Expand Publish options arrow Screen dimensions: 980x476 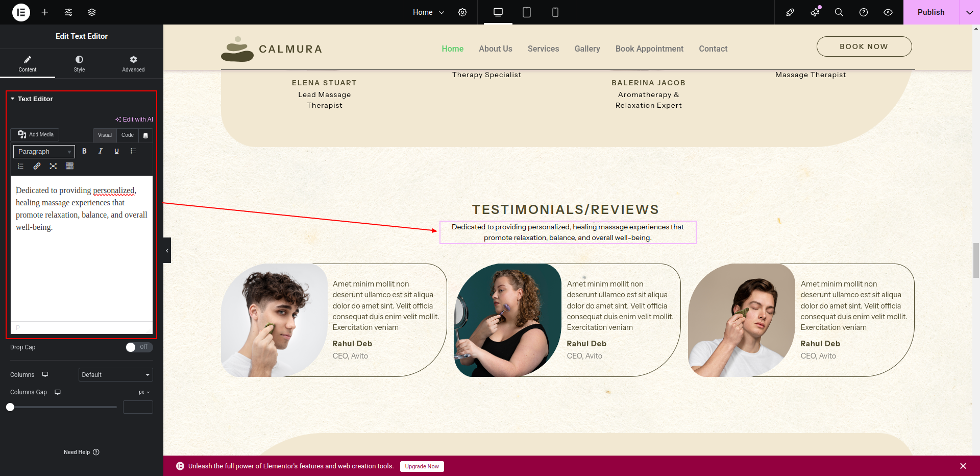point(969,12)
